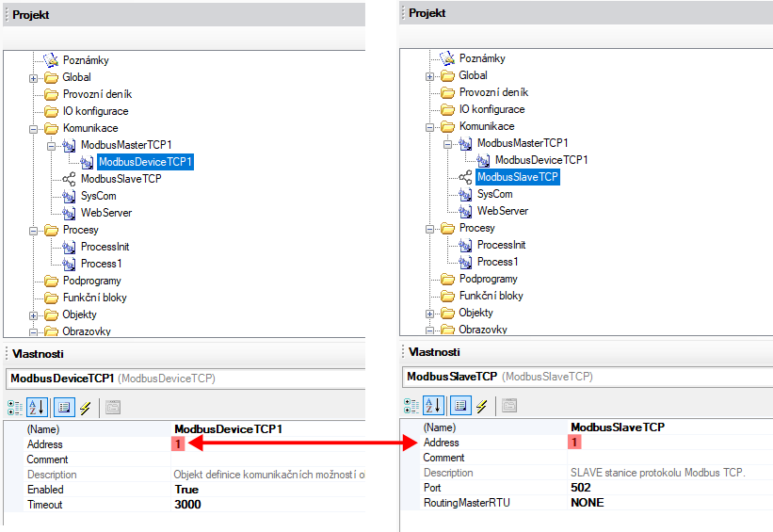Click the Enabled property value True
This screenshot has width=773, height=532.
pyautogui.click(x=186, y=490)
